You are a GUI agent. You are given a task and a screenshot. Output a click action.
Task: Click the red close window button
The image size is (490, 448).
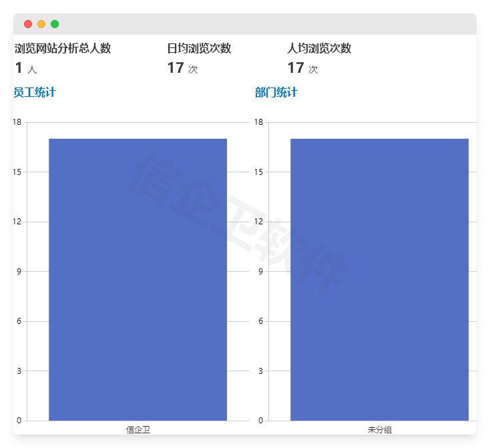coord(28,24)
